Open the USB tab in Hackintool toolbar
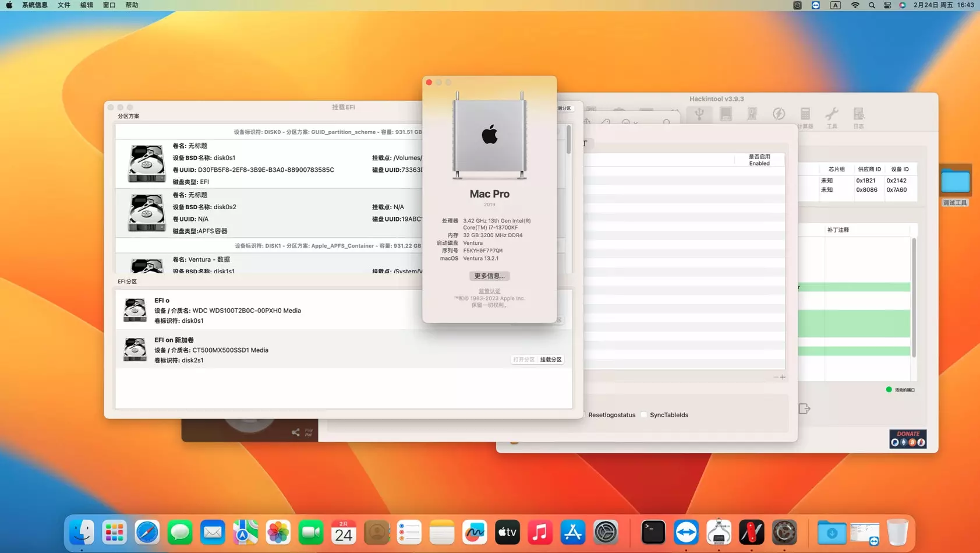Viewport: 980px width, 553px height. click(x=699, y=114)
